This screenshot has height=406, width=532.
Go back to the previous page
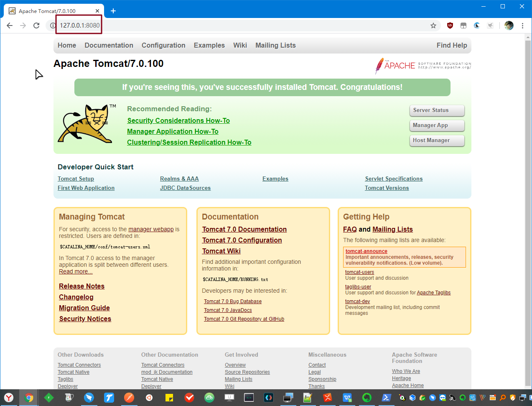pos(10,26)
